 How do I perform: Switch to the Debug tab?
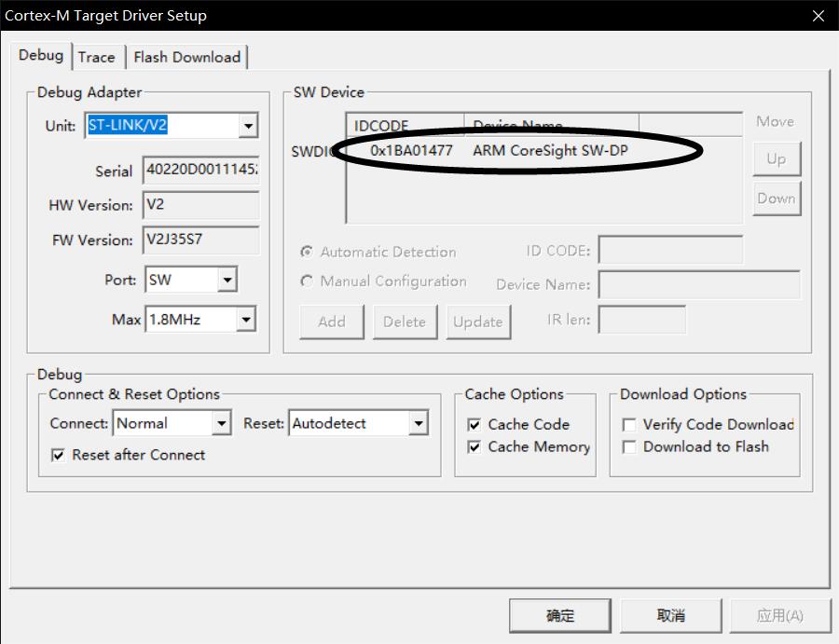[41, 56]
